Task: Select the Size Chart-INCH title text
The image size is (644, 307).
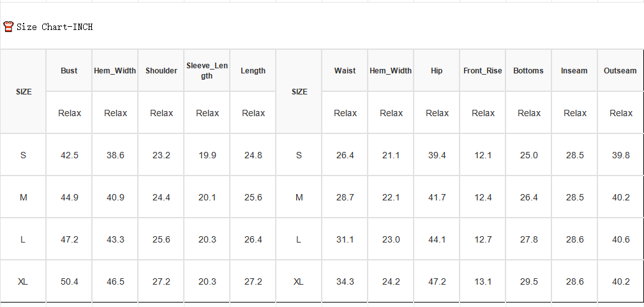Action: (x=55, y=27)
